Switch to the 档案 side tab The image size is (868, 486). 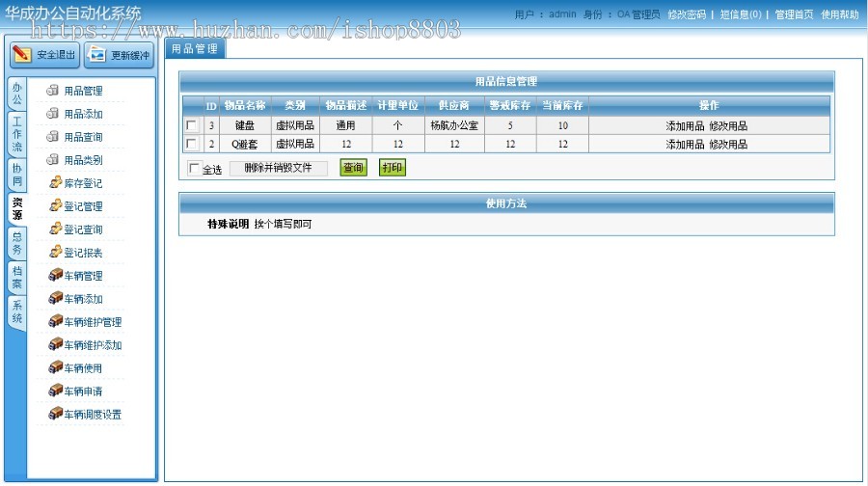pyautogui.click(x=17, y=278)
